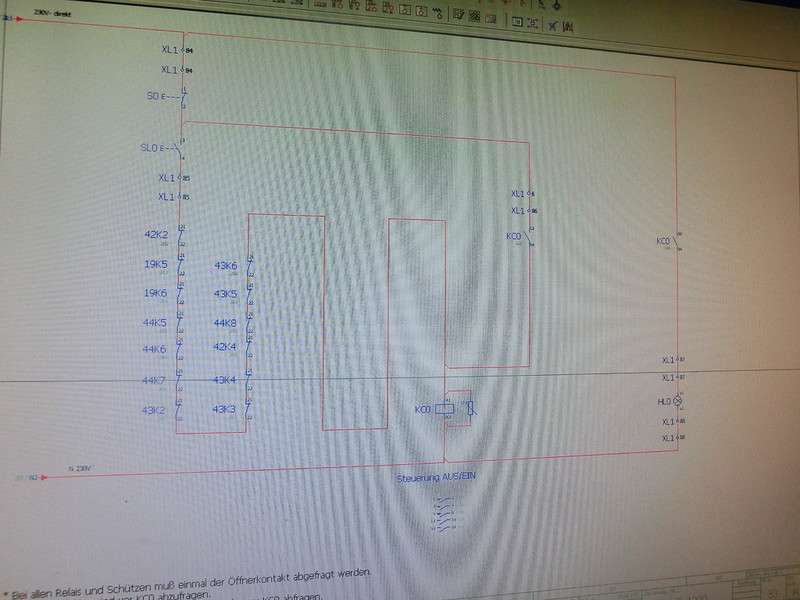Viewport: 800px width, 600px height.
Task: Click the 'N 230V' neutral line label
Action: [79, 467]
